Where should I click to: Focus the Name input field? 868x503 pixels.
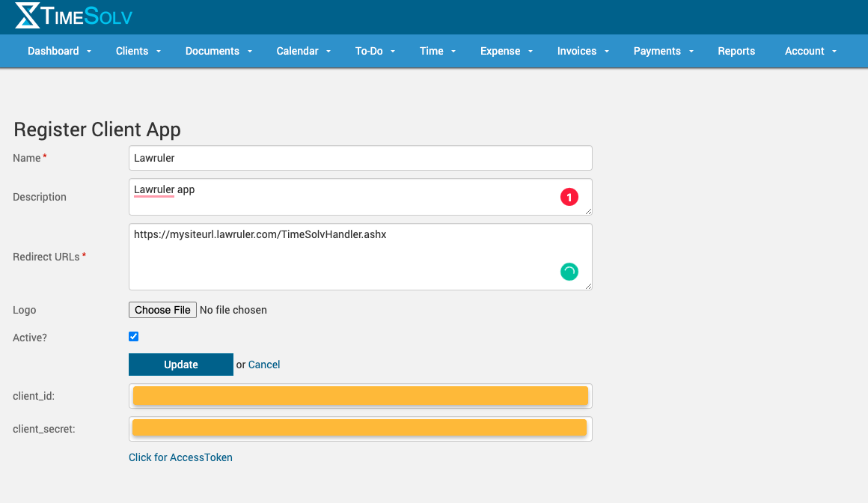click(x=361, y=158)
